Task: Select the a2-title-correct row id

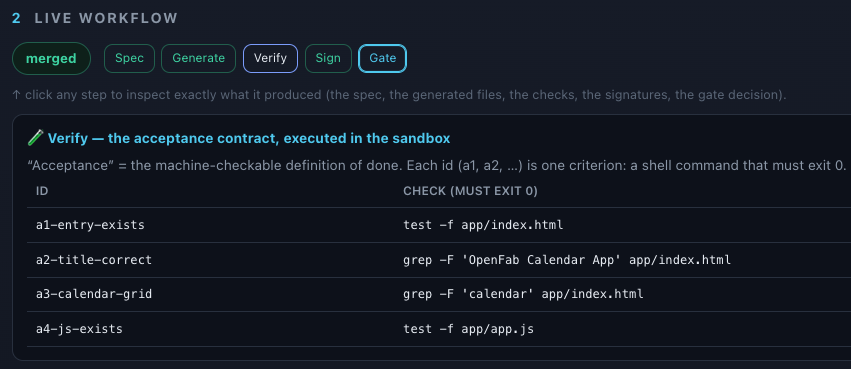Action: point(94,260)
